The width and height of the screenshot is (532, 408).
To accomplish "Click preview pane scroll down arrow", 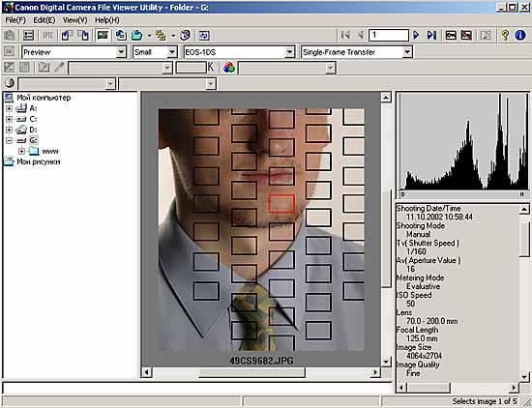I will pos(386,362).
